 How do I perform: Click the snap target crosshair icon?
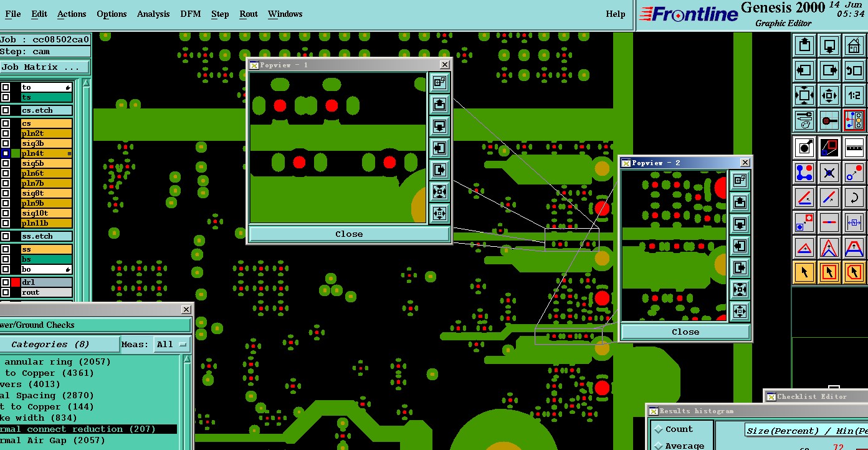coord(829,120)
